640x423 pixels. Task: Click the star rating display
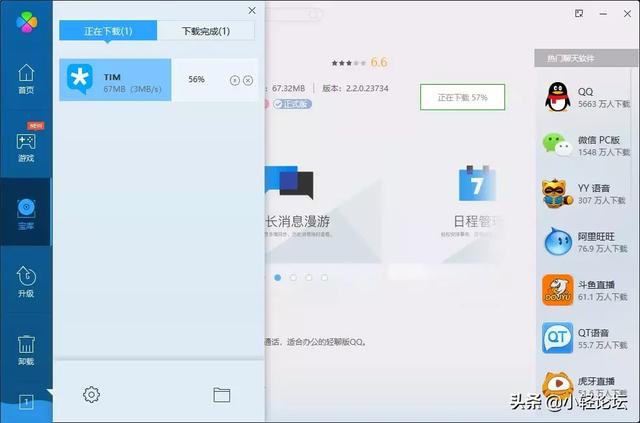348,63
